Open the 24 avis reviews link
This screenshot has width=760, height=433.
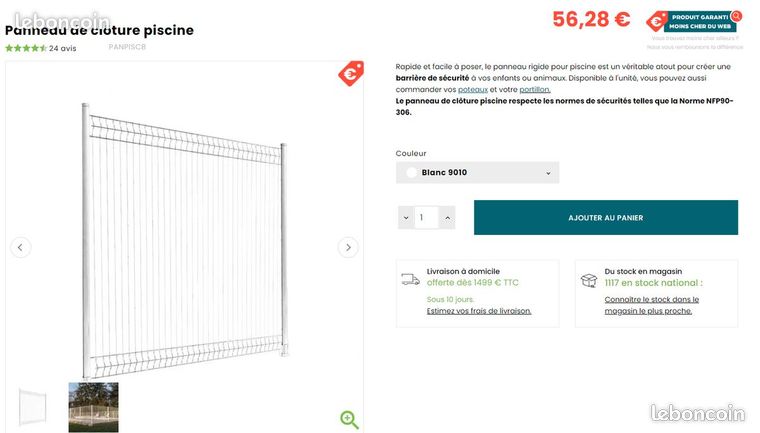point(63,48)
